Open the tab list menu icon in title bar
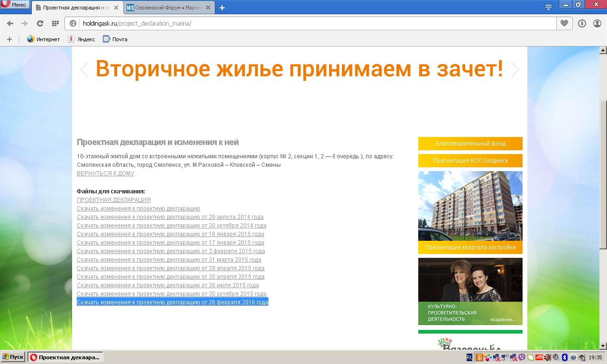Screen dimensions: 607x364 (548, 7)
